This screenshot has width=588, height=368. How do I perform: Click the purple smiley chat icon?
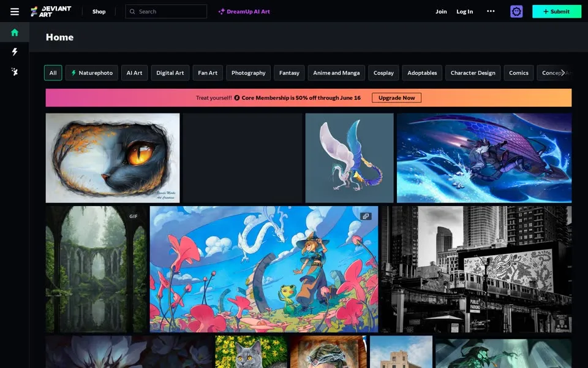[516, 12]
